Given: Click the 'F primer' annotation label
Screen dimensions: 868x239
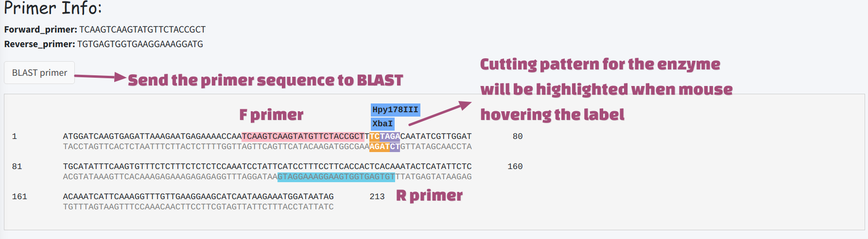Looking at the screenshot, I should 271,115.
